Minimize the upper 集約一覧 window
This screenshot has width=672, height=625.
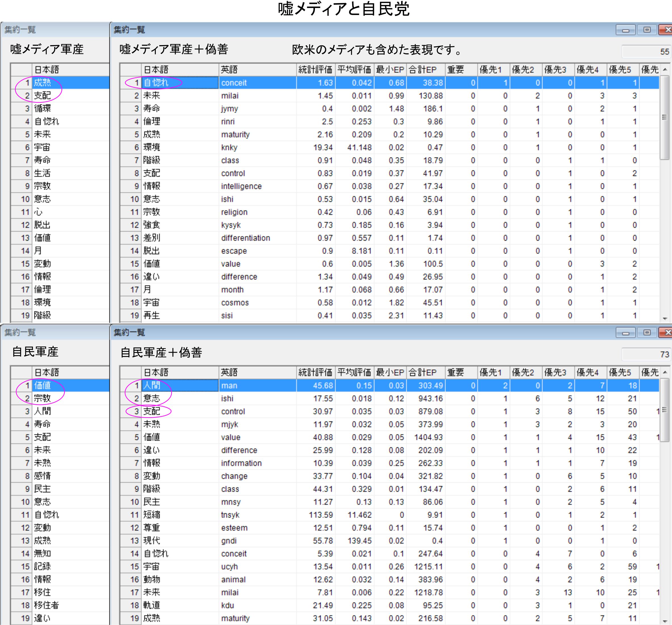pos(625,30)
